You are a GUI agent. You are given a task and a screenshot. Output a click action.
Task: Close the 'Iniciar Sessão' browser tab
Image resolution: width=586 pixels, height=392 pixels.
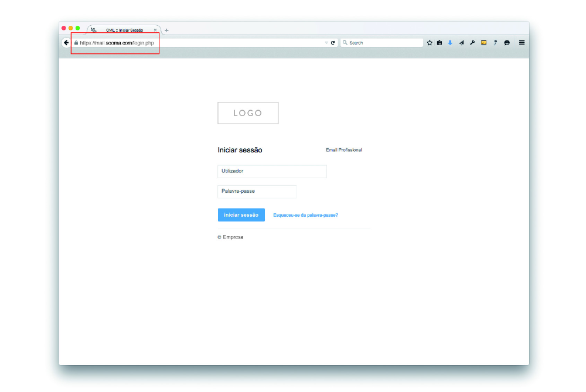(x=155, y=30)
